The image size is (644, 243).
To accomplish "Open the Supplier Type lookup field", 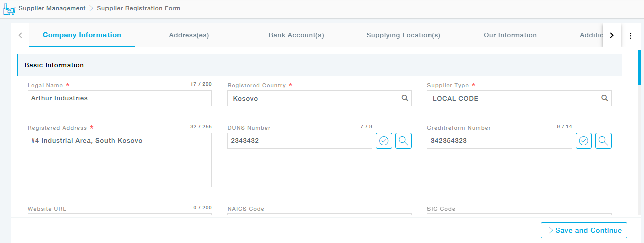I will pyautogui.click(x=512, y=99).
